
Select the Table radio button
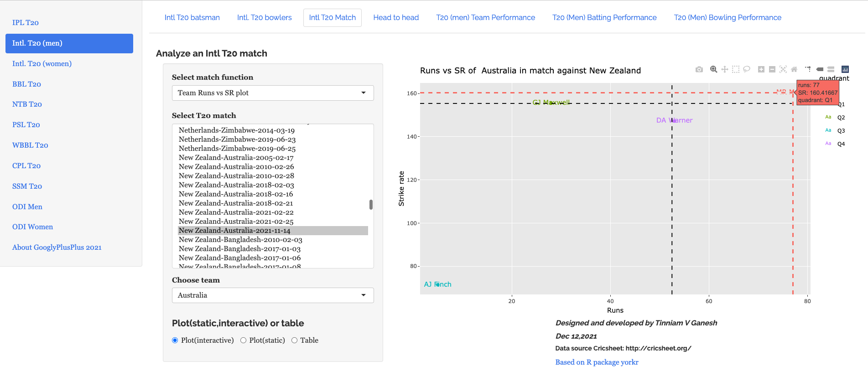tap(295, 340)
